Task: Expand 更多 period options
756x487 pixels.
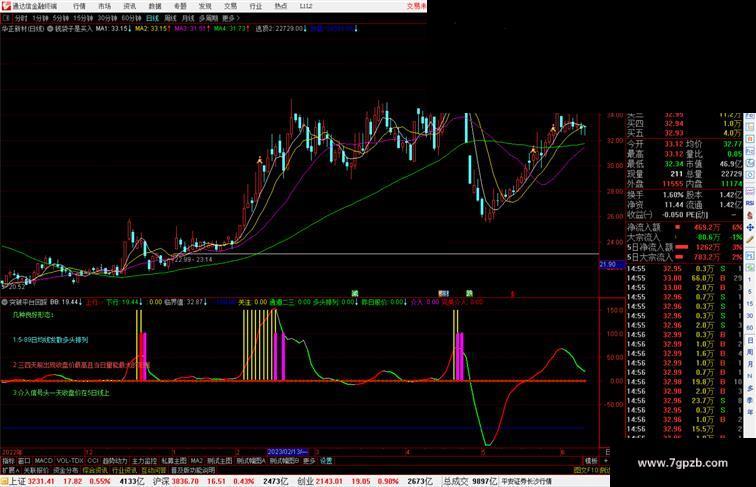Action: click(x=230, y=18)
